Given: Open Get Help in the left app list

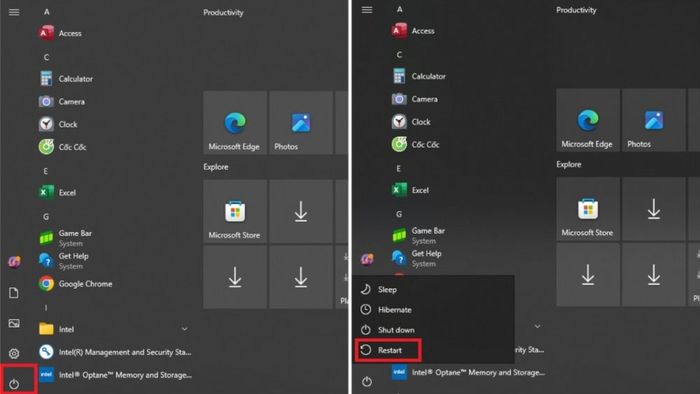Looking at the screenshot, I should (x=64, y=261).
